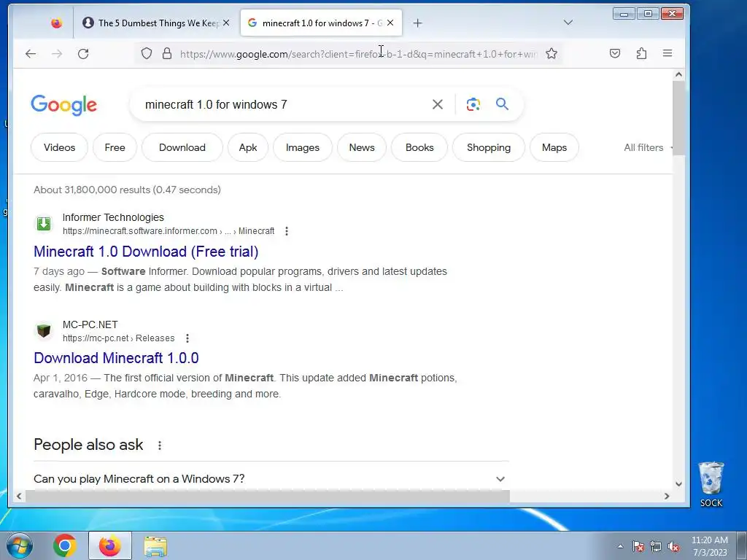Open Download Minecraft 1.0.0 link

(116, 358)
